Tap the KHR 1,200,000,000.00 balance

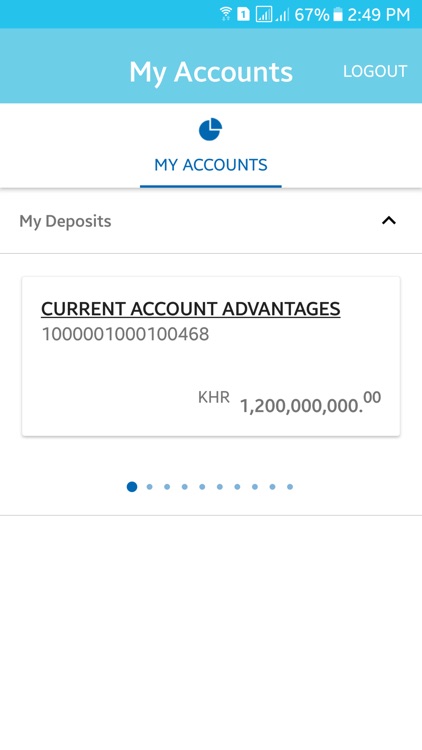pos(289,403)
